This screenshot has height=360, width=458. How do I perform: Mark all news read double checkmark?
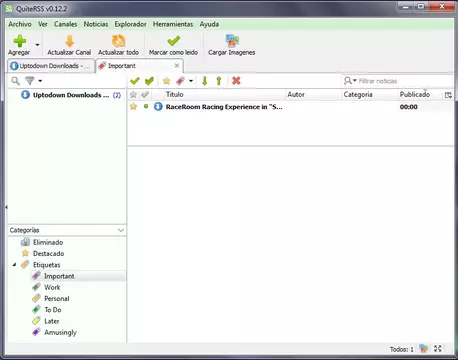click(x=149, y=81)
